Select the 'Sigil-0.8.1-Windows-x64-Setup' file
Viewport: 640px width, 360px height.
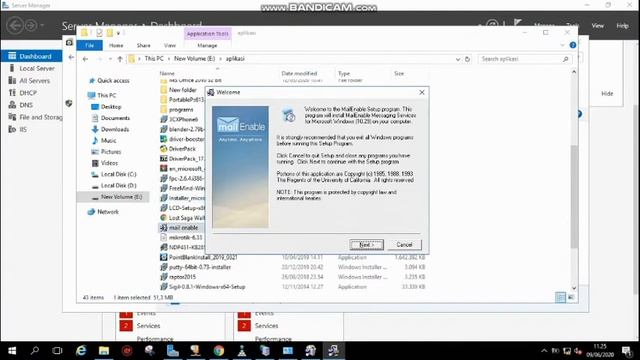[207, 287]
